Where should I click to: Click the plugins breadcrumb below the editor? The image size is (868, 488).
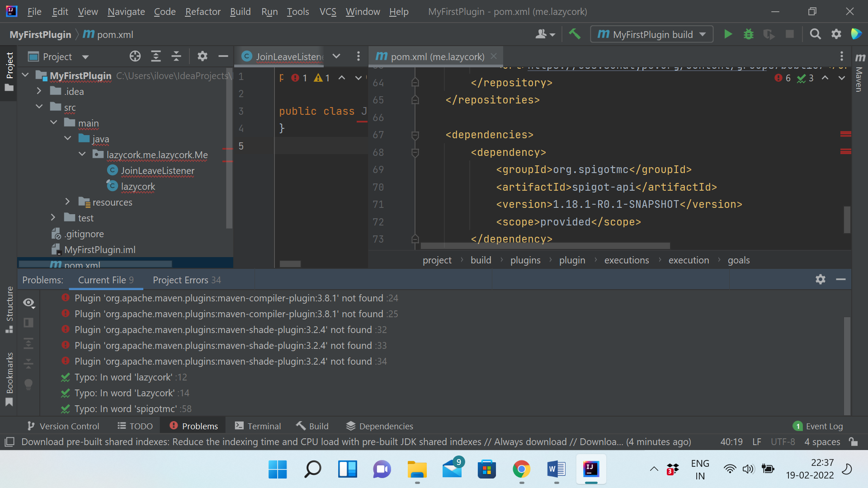coord(525,260)
